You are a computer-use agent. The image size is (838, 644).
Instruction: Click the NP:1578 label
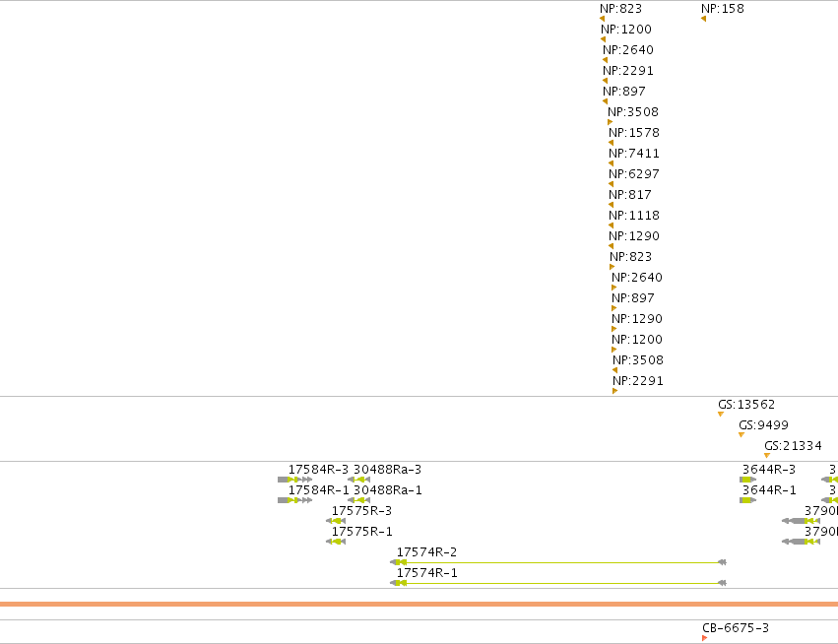pyautogui.click(x=634, y=133)
